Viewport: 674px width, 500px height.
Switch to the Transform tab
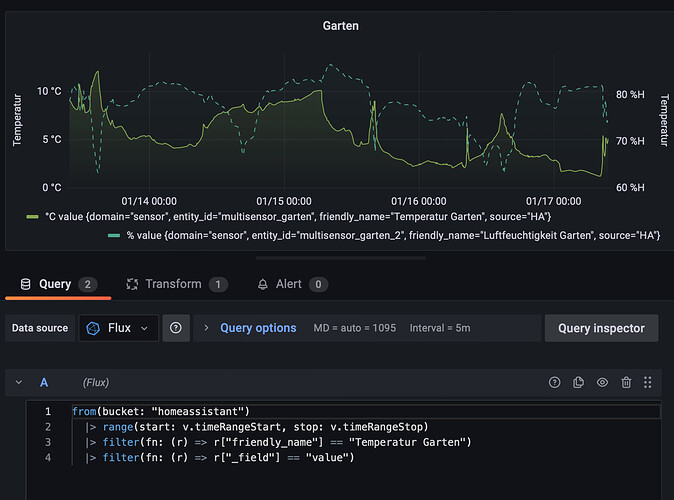click(x=177, y=284)
